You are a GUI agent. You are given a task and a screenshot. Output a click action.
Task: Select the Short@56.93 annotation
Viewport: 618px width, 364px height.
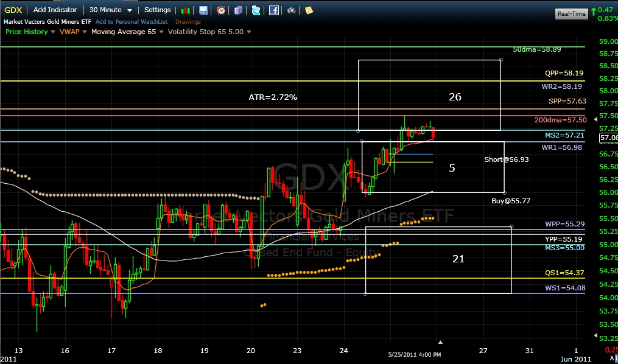(507, 159)
